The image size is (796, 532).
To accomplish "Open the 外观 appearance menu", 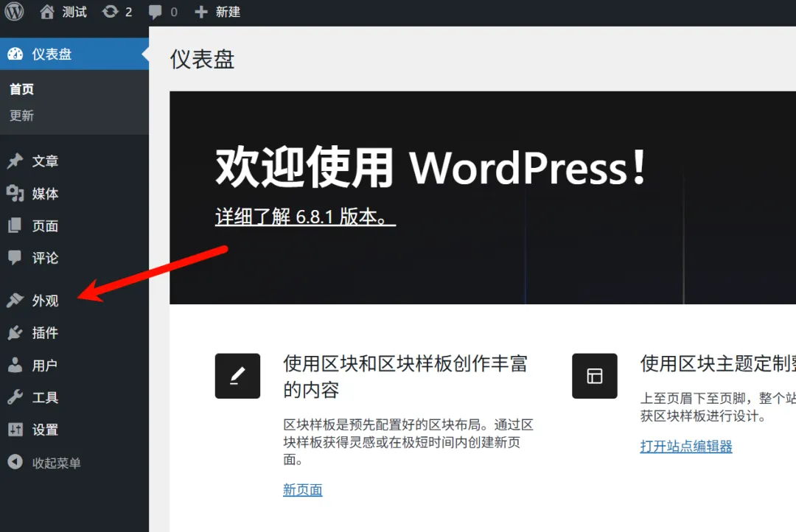I will pyautogui.click(x=74, y=301).
